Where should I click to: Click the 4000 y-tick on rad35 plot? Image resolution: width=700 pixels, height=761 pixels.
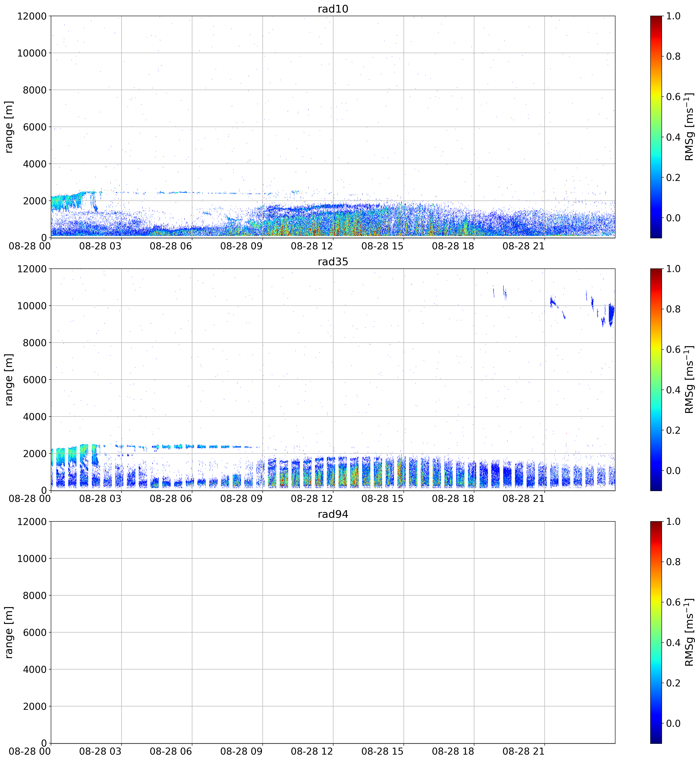(x=34, y=417)
